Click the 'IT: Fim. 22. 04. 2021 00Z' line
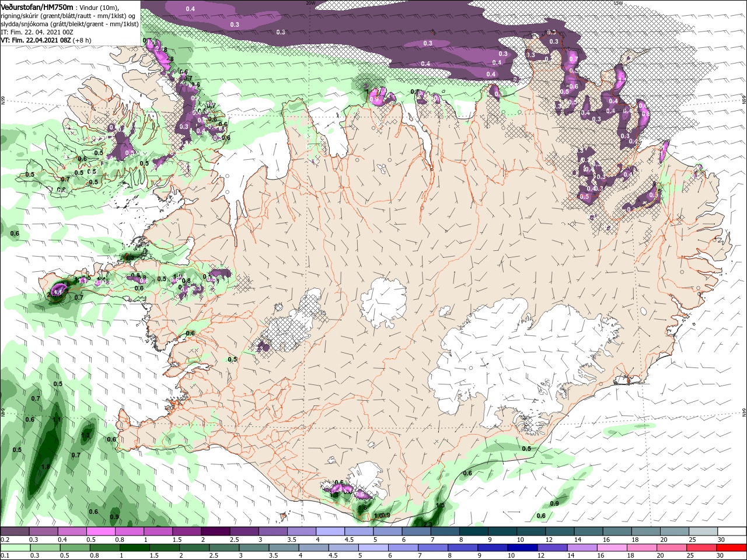This screenshot has height=560, width=747. [x=36, y=32]
